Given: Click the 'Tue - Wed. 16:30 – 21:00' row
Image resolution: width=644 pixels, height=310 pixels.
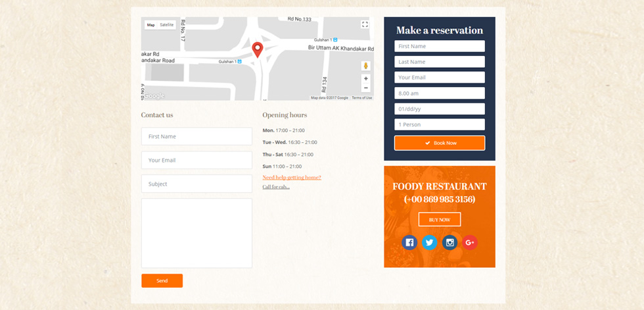Looking at the screenshot, I should click(290, 142).
